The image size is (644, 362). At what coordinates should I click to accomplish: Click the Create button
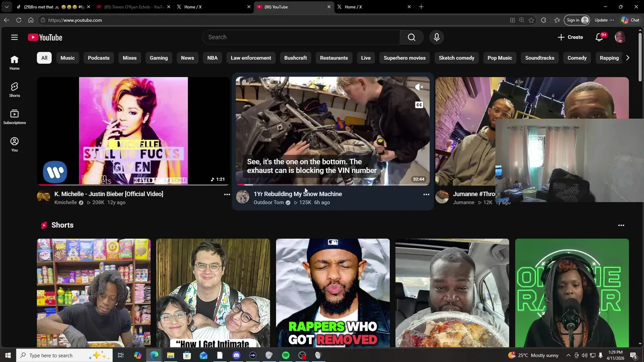point(570,37)
